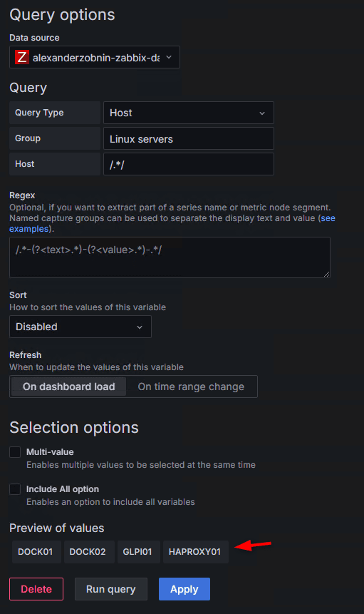Click the HAPROXY01 preview value

(195, 552)
